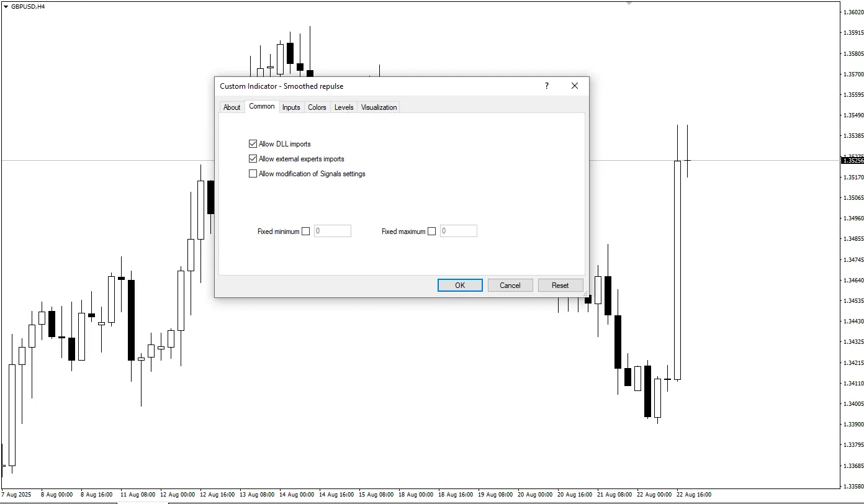The width and height of the screenshot is (864, 504).
Task: Select the Common tab
Action: [x=262, y=107]
